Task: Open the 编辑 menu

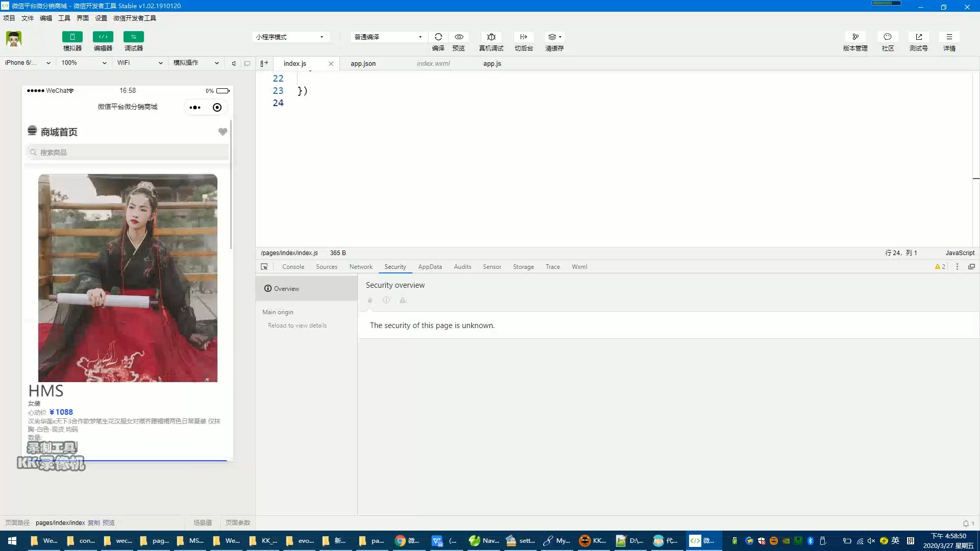Action: [46, 18]
